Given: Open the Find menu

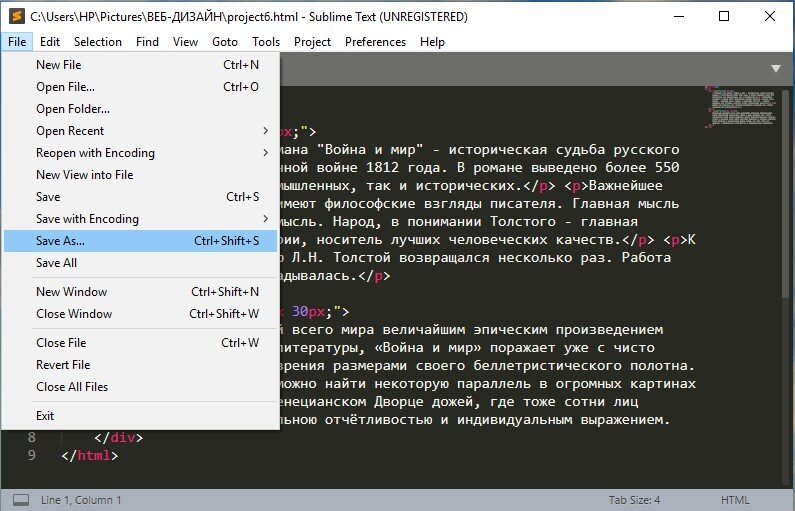Looking at the screenshot, I should (147, 42).
